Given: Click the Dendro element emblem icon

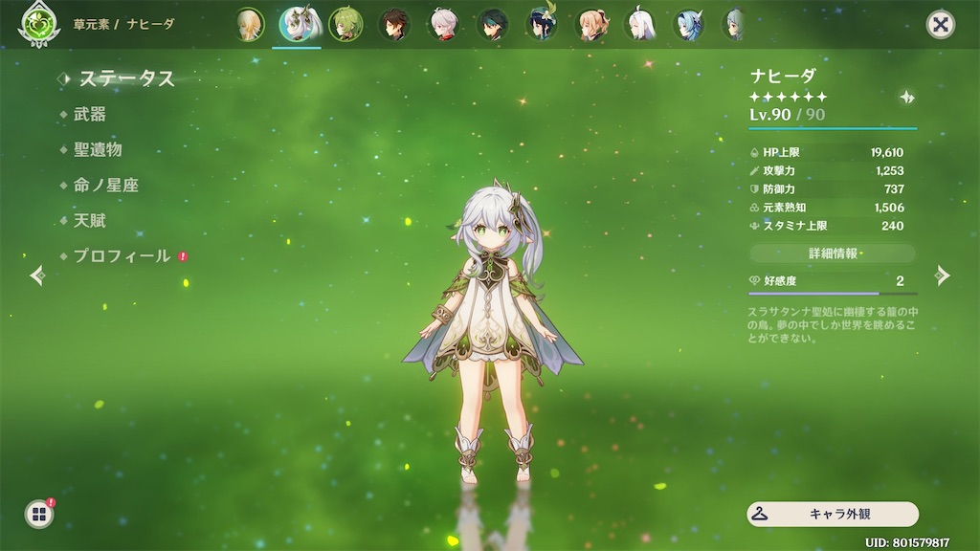Looking at the screenshot, I should coord(38,25).
